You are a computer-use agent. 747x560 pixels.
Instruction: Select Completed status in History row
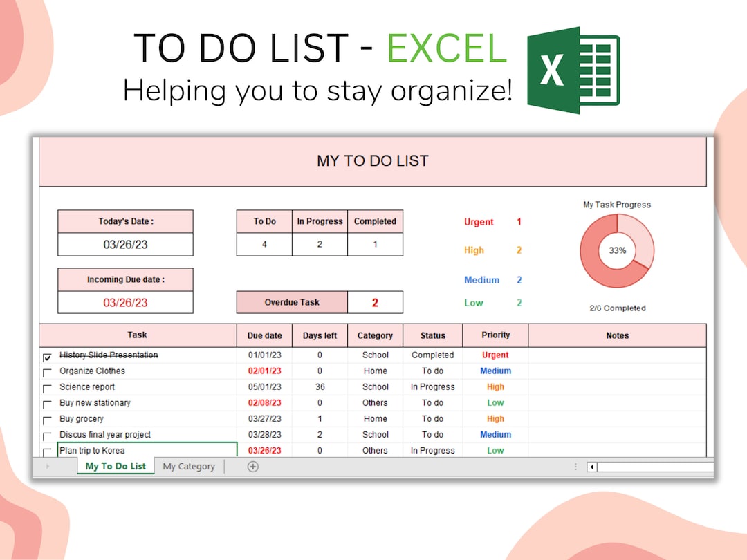coord(432,355)
